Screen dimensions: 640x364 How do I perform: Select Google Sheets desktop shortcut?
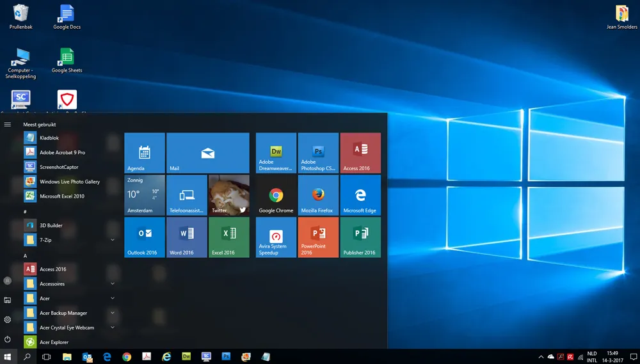[x=67, y=60]
